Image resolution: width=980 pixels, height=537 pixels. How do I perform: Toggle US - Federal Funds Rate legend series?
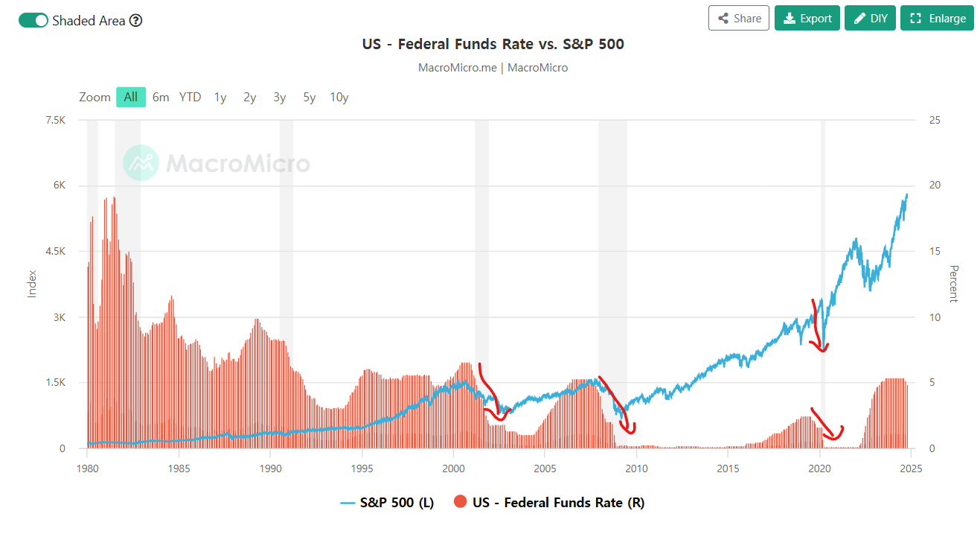[549, 503]
